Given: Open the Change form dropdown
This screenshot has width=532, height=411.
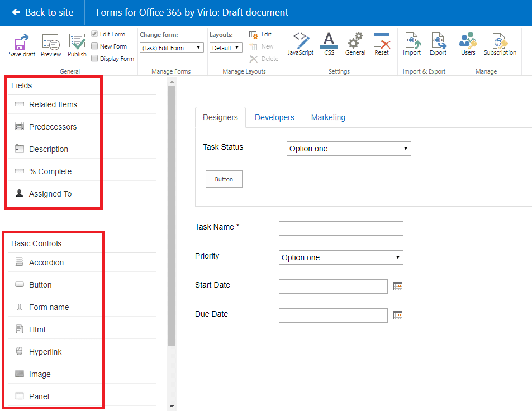Looking at the screenshot, I should pyautogui.click(x=171, y=47).
